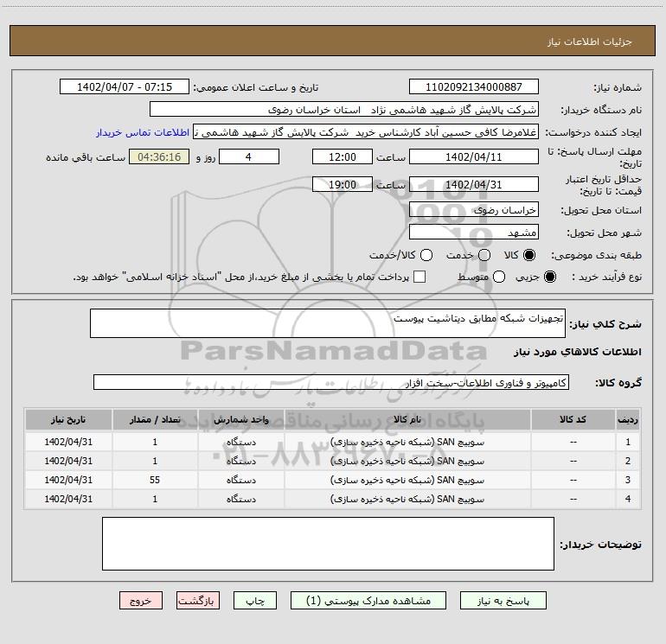Click the بازگشت back button

(x=198, y=601)
